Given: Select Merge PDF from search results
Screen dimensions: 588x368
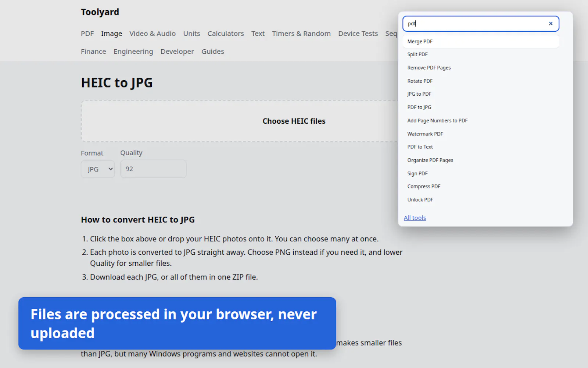Looking at the screenshot, I should coord(481,42).
